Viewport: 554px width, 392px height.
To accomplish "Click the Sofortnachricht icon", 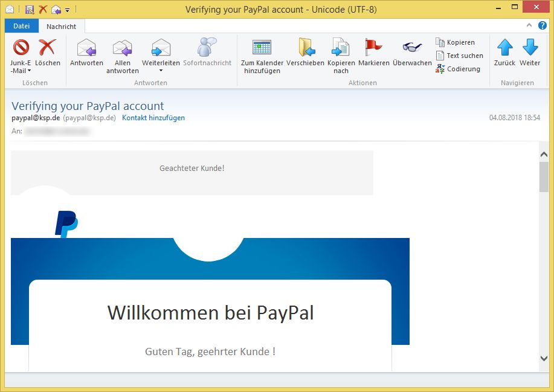I will click(207, 47).
